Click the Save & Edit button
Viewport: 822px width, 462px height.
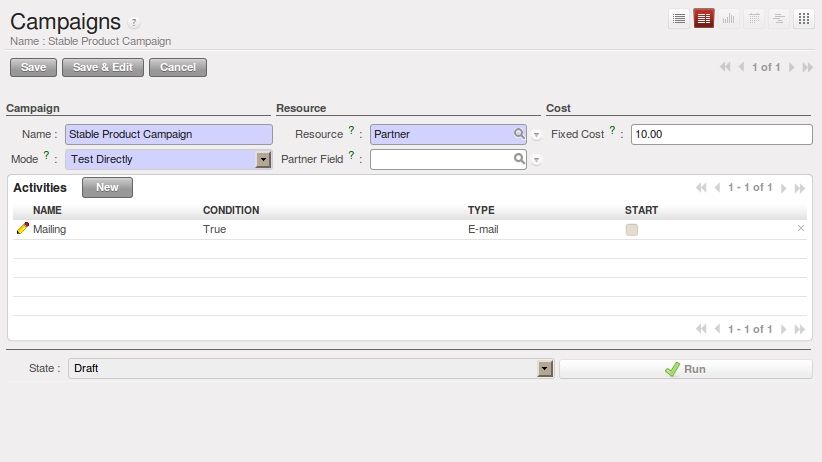[x=103, y=67]
